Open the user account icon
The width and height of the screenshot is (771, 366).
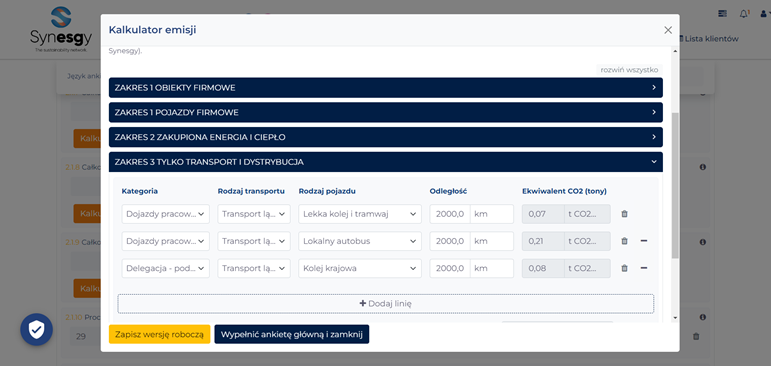tap(764, 14)
